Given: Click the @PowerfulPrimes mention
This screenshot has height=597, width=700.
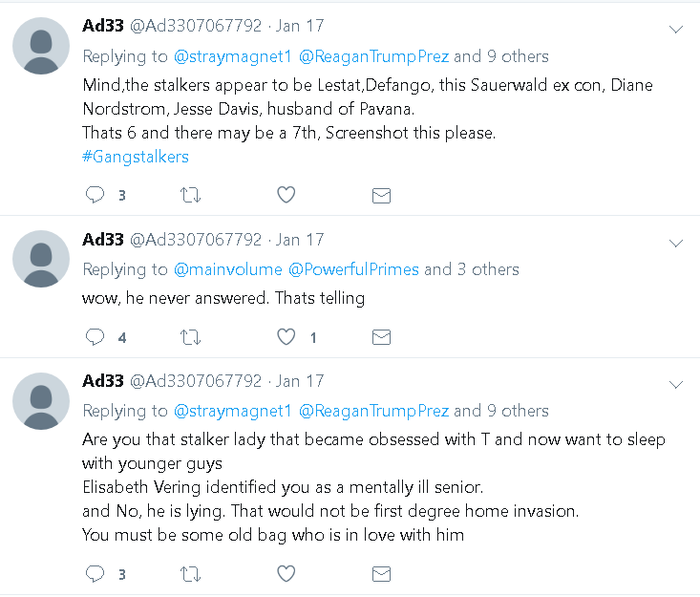Looking at the screenshot, I should tap(352, 269).
